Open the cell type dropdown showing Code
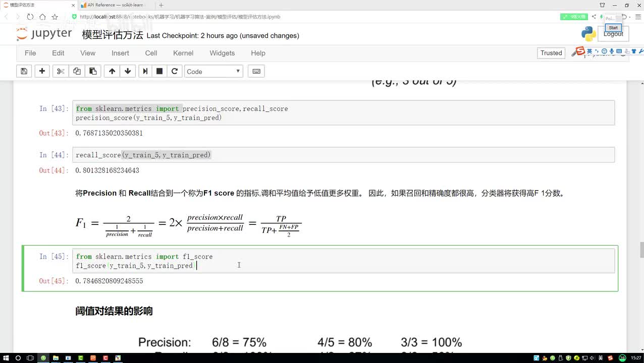 tap(213, 72)
